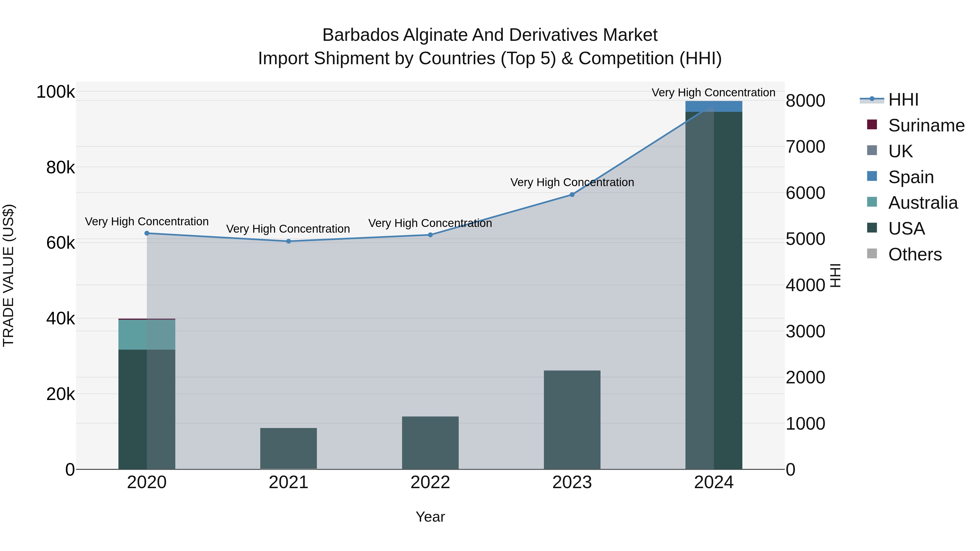Click the Australia segment of 2020 bar
980x551 pixels.
click(147, 335)
